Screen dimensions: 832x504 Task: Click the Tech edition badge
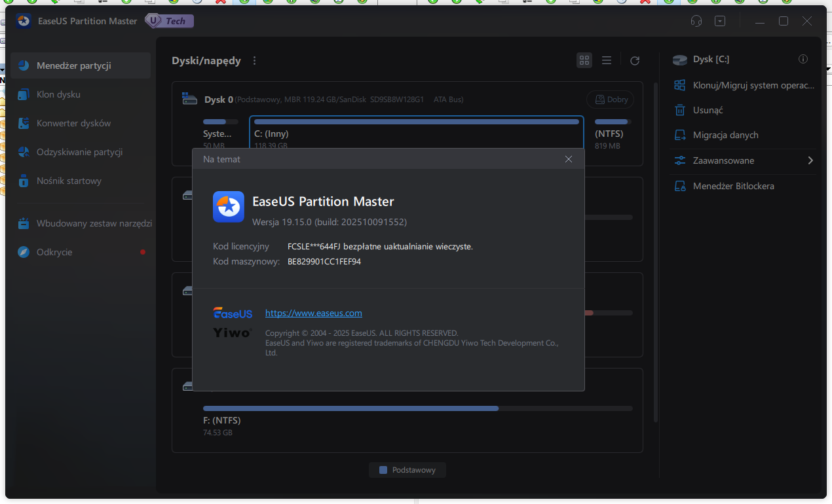(169, 21)
